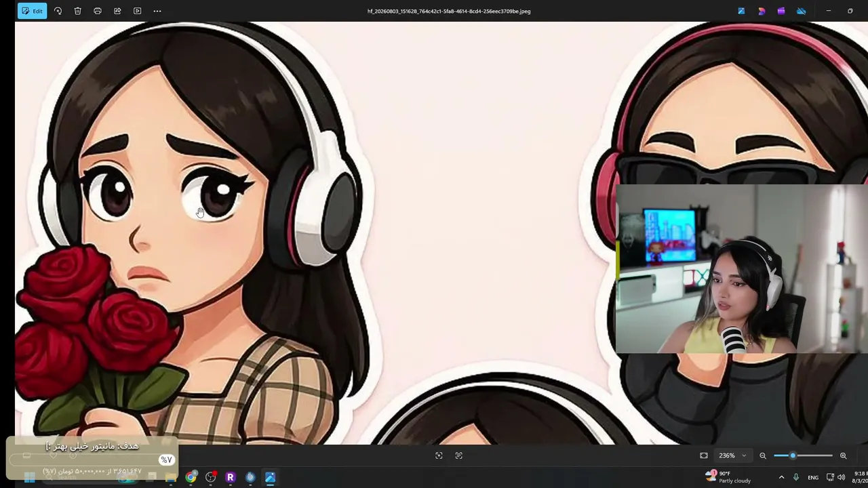Open the blue droplet app on the taskbar
This screenshot has width=868, height=488.
250,477
